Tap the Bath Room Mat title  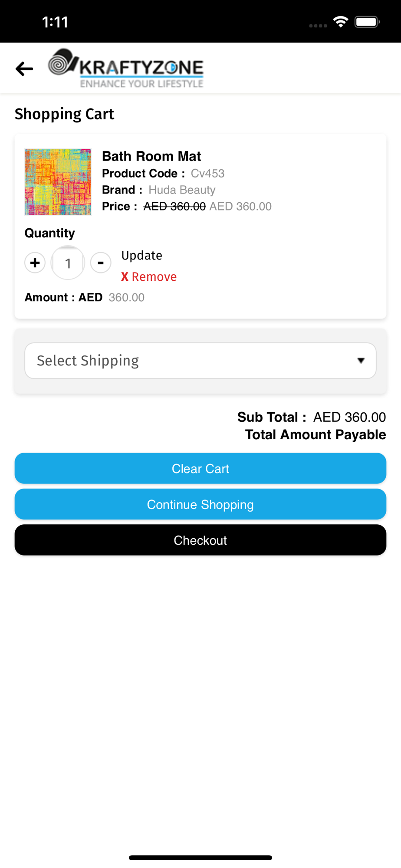point(151,156)
